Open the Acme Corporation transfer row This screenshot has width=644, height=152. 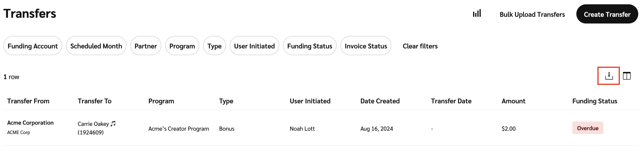click(x=30, y=123)
